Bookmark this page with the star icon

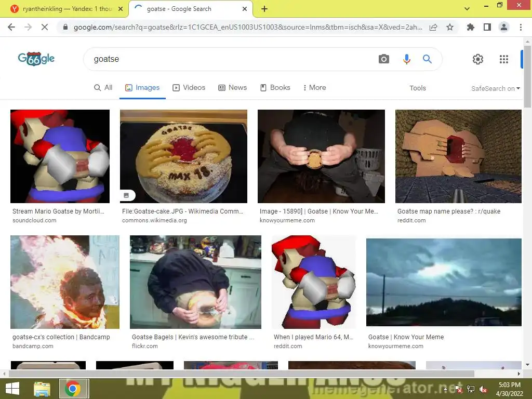coord(450,27)
